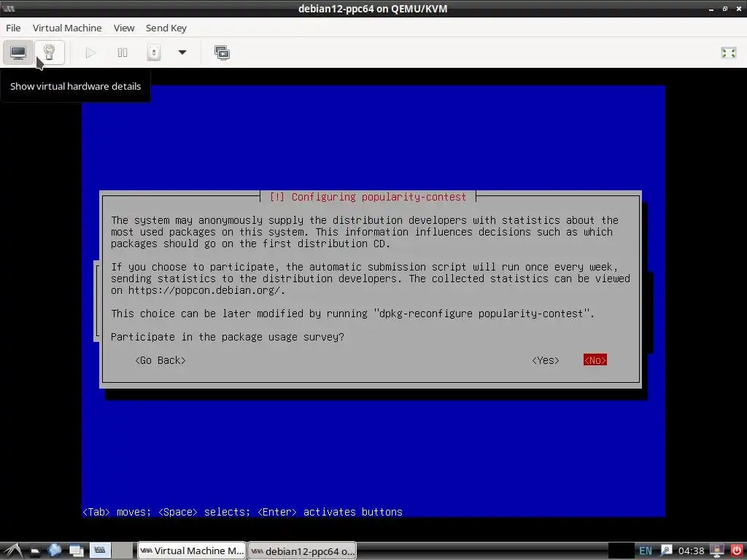Shut down the virtual machine button
The image size is (747, 560).
point(153,52)
